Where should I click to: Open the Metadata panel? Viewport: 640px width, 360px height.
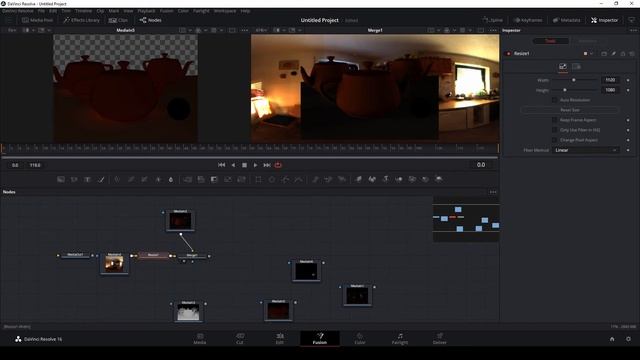click(x=567, y=20)
